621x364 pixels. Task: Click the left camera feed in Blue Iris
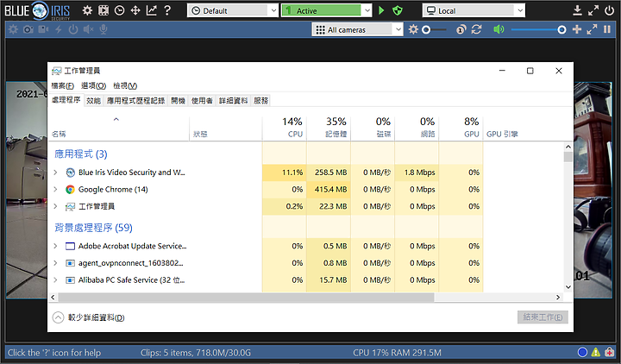pos(27,190)
